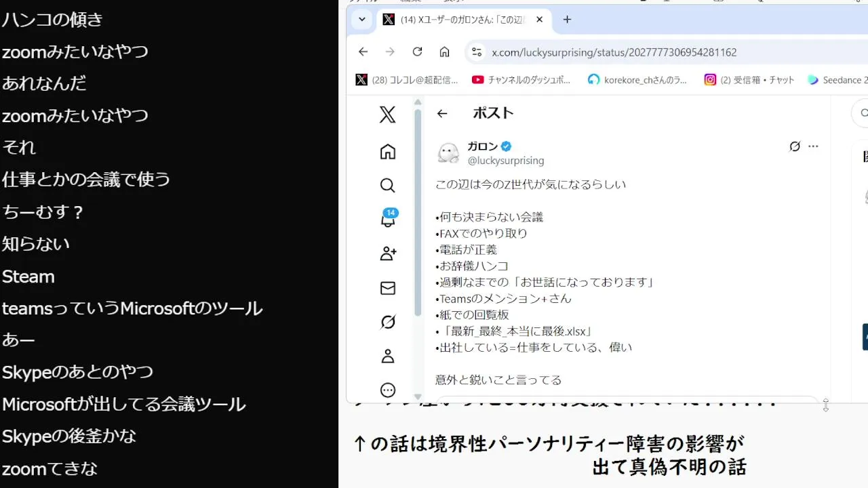This screenshot has width=868, height=488.
Task: Click chat comment Skypeのあとのやつ
Action: tap(77, 372)
